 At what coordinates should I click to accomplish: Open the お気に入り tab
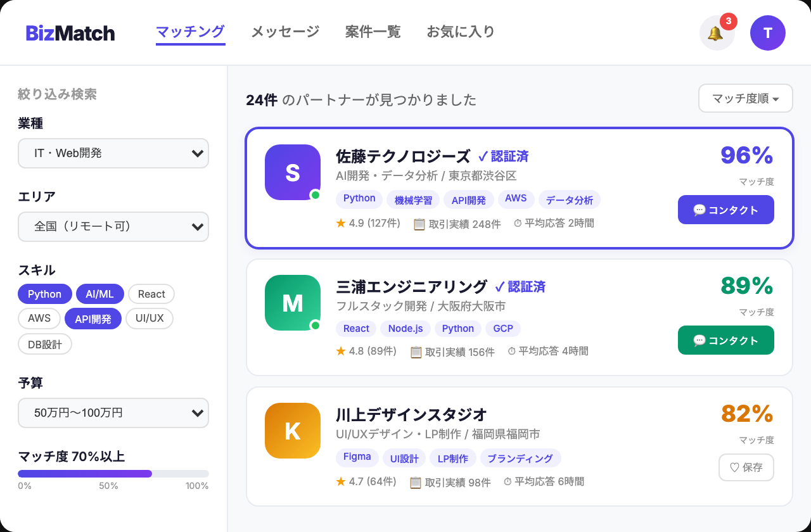(461, 30)
